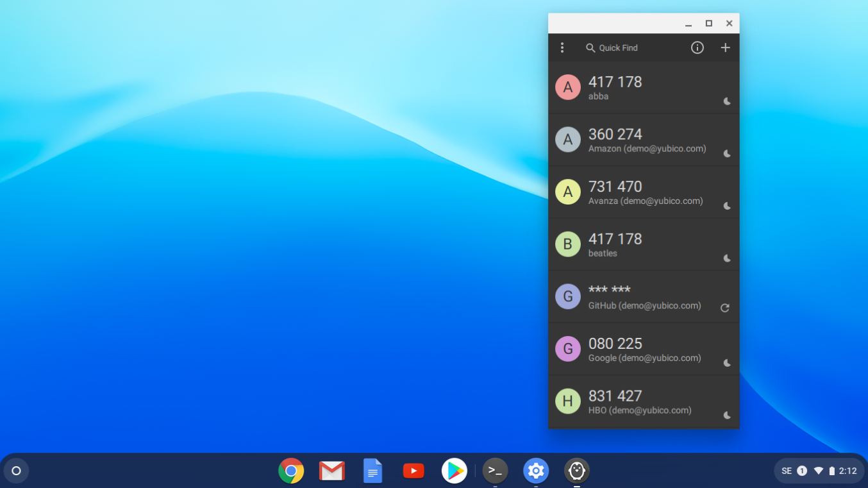Click Avanza (demo@yubico.com) label

[646, 201]
